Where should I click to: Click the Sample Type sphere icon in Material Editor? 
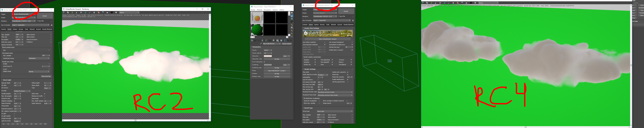292,13
